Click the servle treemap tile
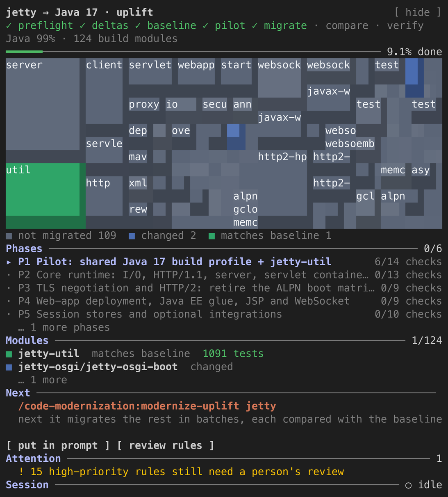The width and height of the screenshot is (448, 497). [x=104, y=150]
